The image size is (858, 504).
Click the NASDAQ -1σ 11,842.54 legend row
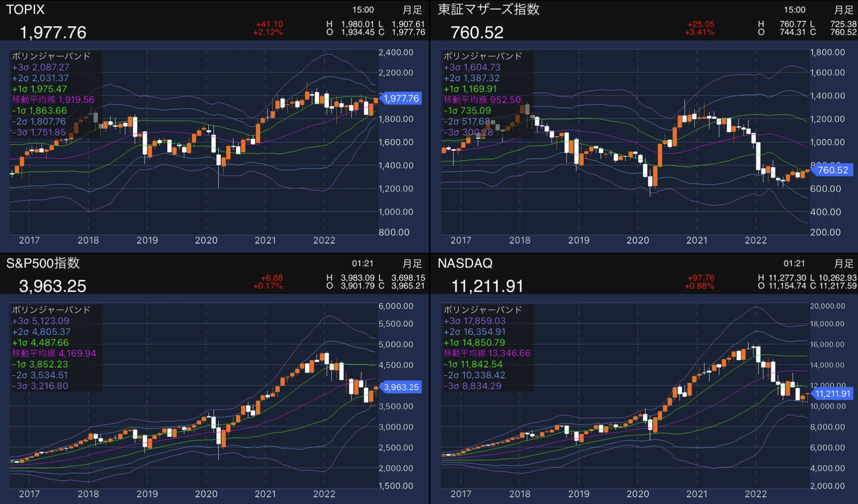(x=473, y=364)
